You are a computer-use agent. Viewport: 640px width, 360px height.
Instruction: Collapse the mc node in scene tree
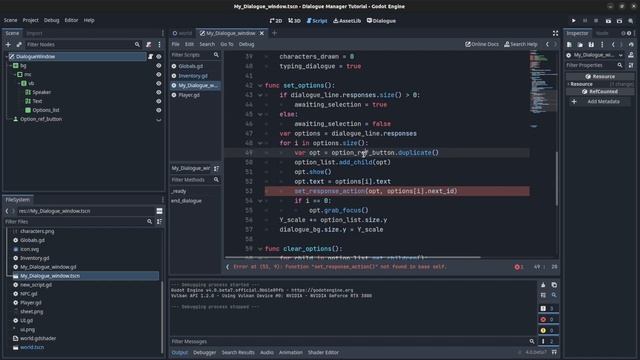[x=15, y=75]
